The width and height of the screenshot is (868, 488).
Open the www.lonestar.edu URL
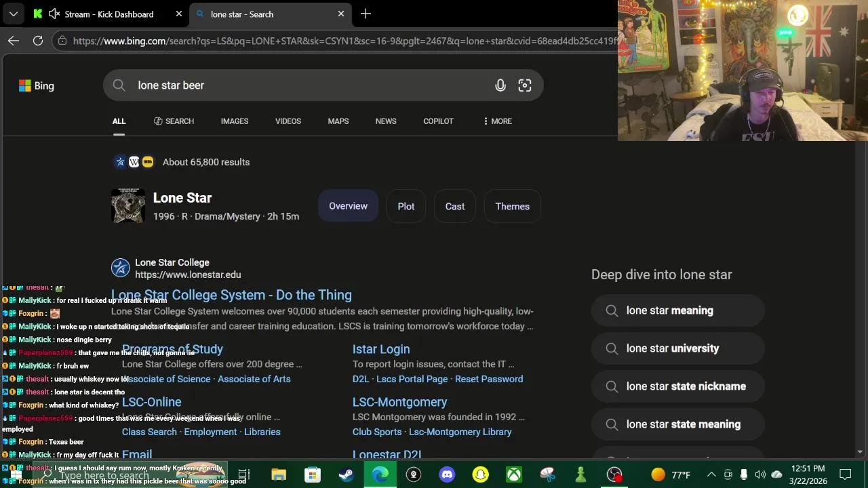tap(188, 274)
